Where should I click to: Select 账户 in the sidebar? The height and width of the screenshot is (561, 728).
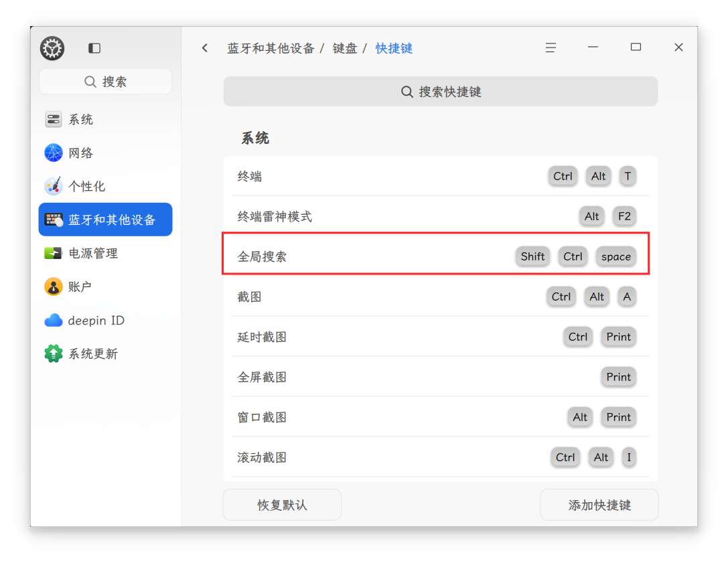[x=105, y=287]
